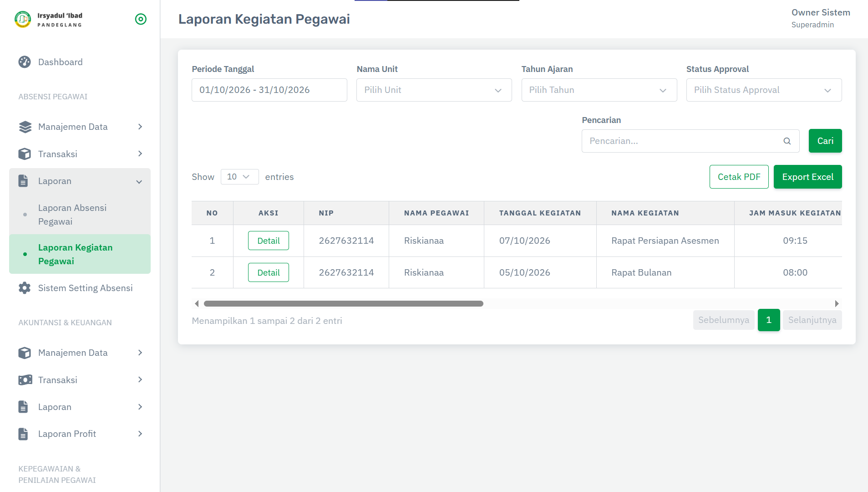Screen dimensions: 868x492
Task: Go to Dashboard menu item
Action: point(80,62)
